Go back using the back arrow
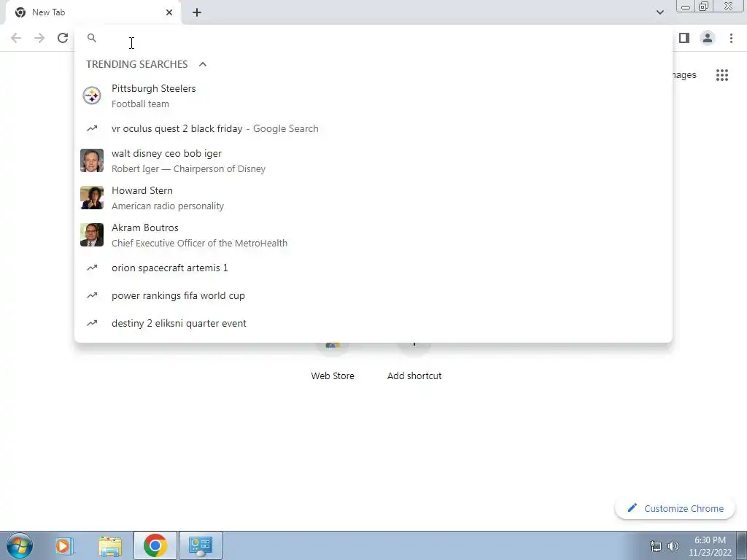This screenshot has width=747, height=560. (16, 38)
